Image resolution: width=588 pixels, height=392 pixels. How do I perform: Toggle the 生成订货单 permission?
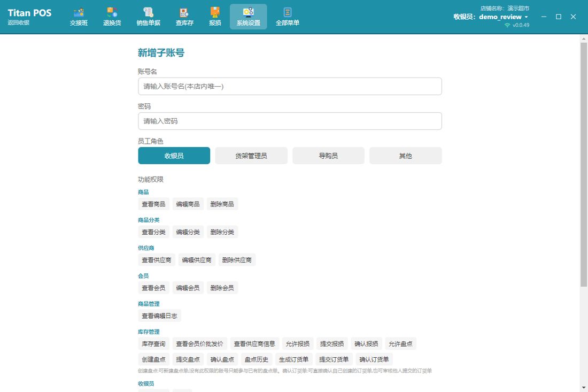[293, 359]
